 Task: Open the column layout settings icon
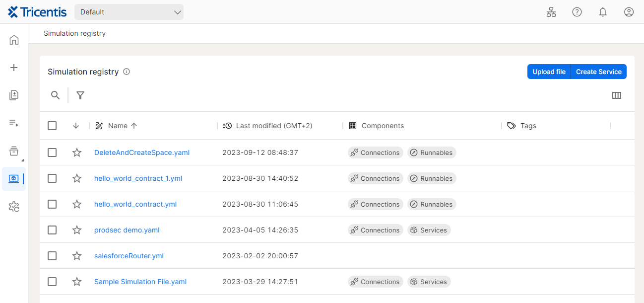click(x=617, y=95)
